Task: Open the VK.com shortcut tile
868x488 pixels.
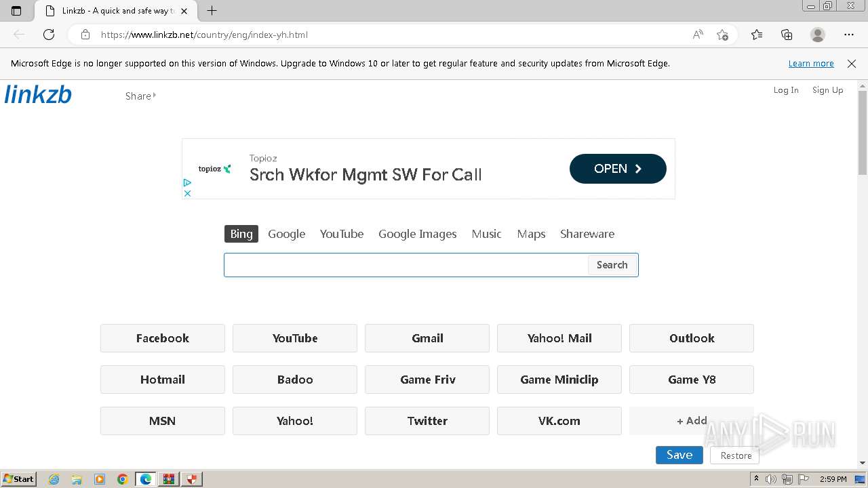Action: (x=559, y=421)
